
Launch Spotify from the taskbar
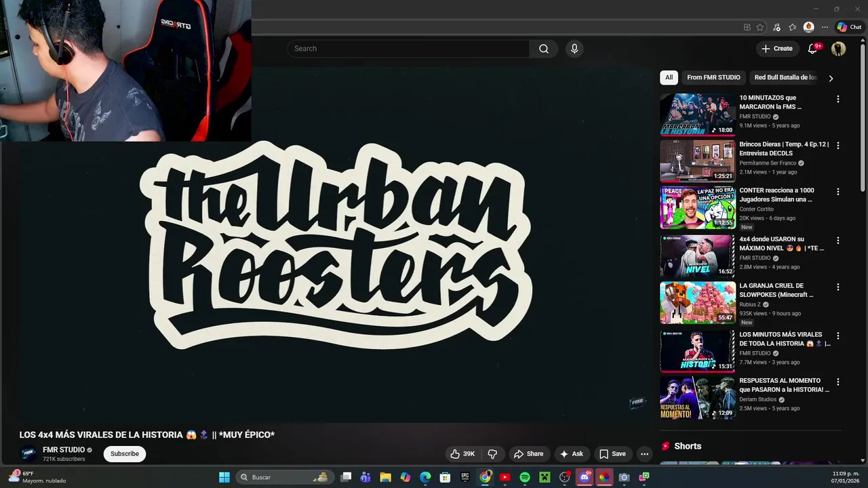click(x=525, y=477)
